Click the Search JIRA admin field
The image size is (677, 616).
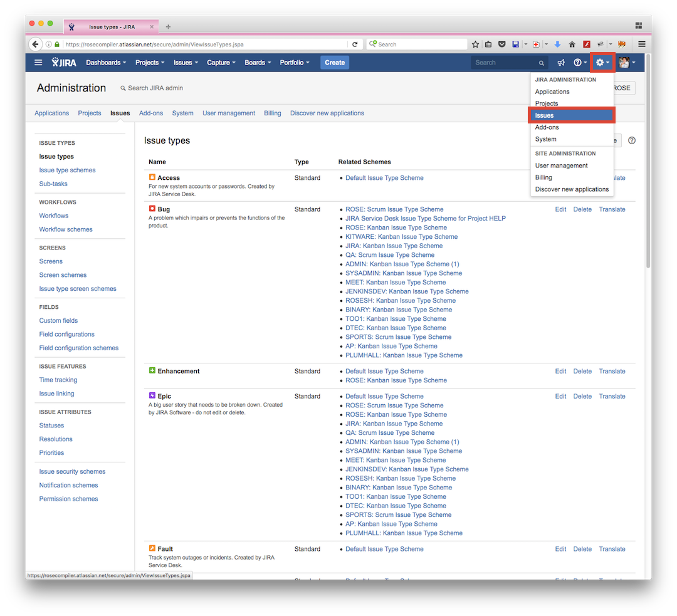pyautogui.click(x=155, y=88)
